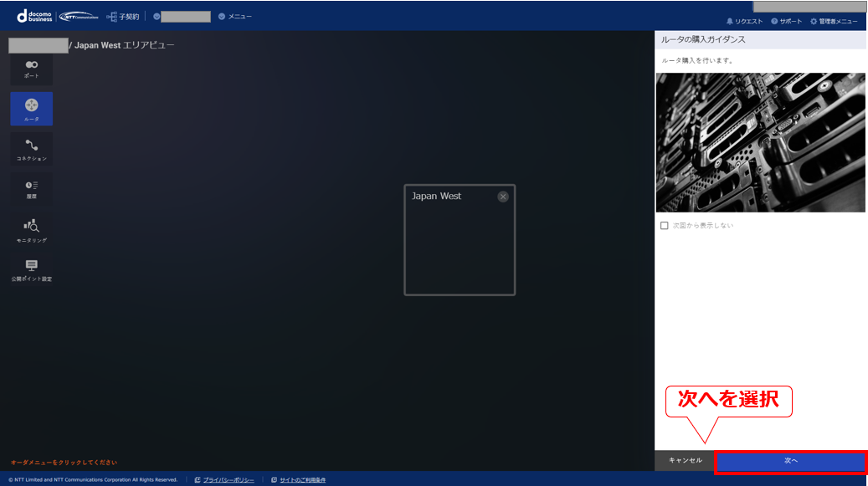
Task: Close the Japan West area box
Action: [503, 197]
